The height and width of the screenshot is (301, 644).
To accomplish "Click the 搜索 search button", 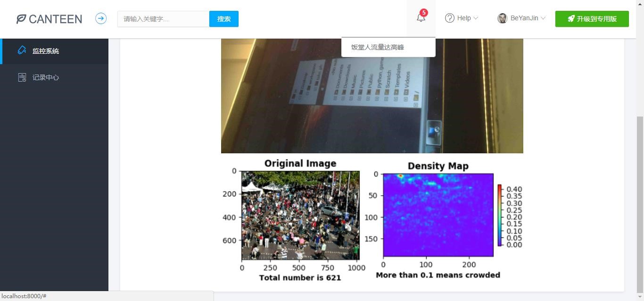I will click(224, 19).
